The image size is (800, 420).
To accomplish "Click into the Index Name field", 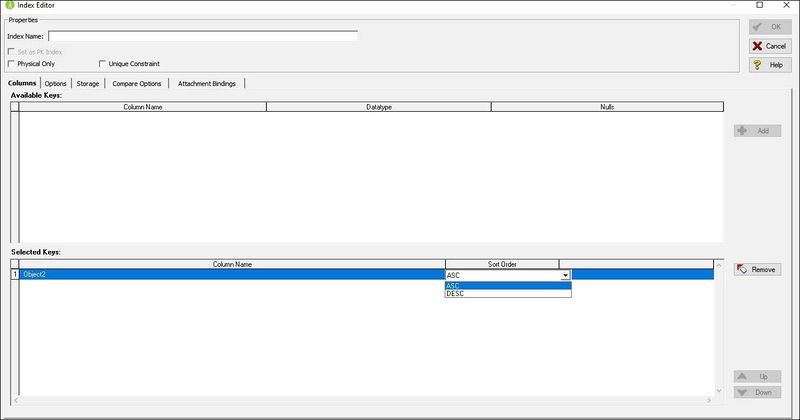I will click(x=203, y=36).
